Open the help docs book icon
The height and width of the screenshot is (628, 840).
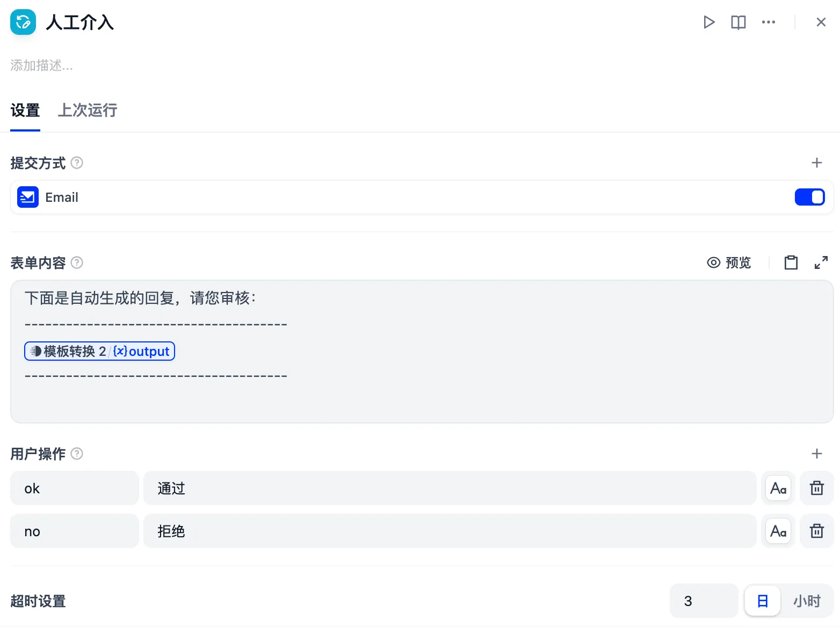pyautogui.click(x=738, y=22)
